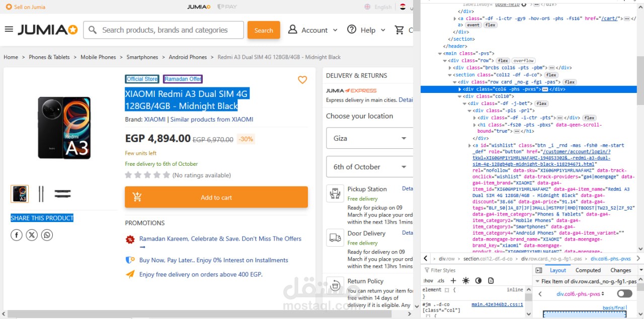This screenshot has width=644, height=319.
Task: Click the Return Policy icon
Action: pos(335,284)
